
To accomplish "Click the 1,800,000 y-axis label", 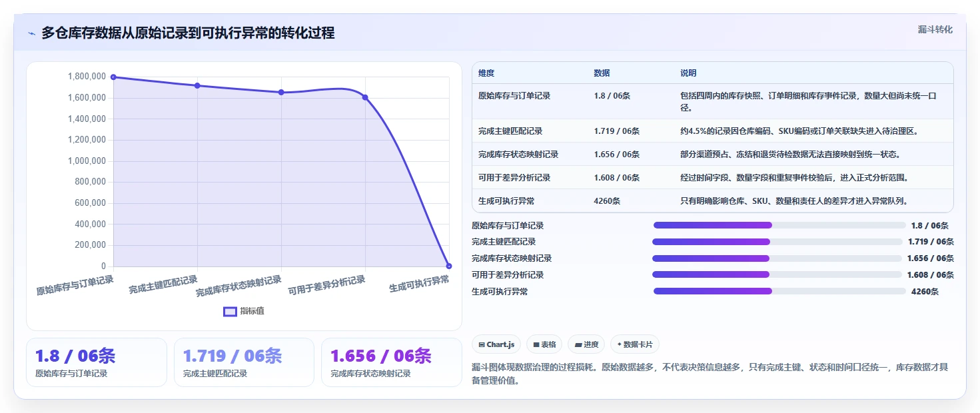I will pos(87,77).
